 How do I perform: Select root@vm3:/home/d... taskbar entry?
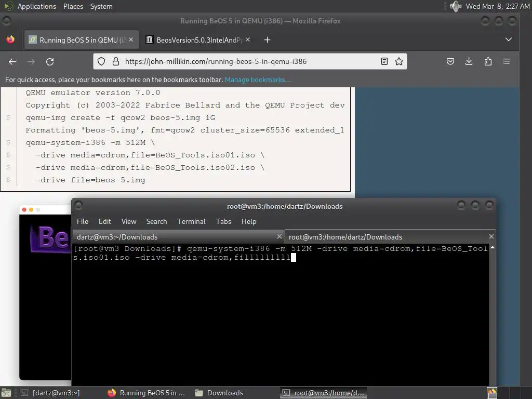click(324, 393)
